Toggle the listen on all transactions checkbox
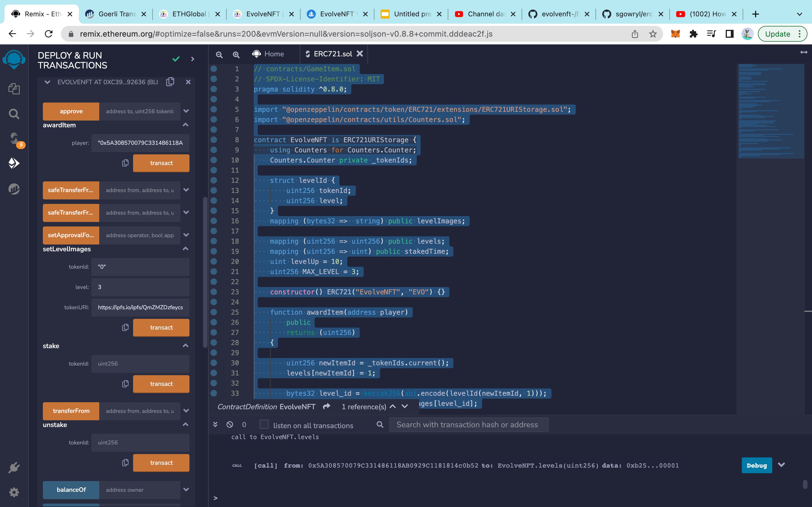The width and height of the screenshot is (812, 507). click(264, 424)
